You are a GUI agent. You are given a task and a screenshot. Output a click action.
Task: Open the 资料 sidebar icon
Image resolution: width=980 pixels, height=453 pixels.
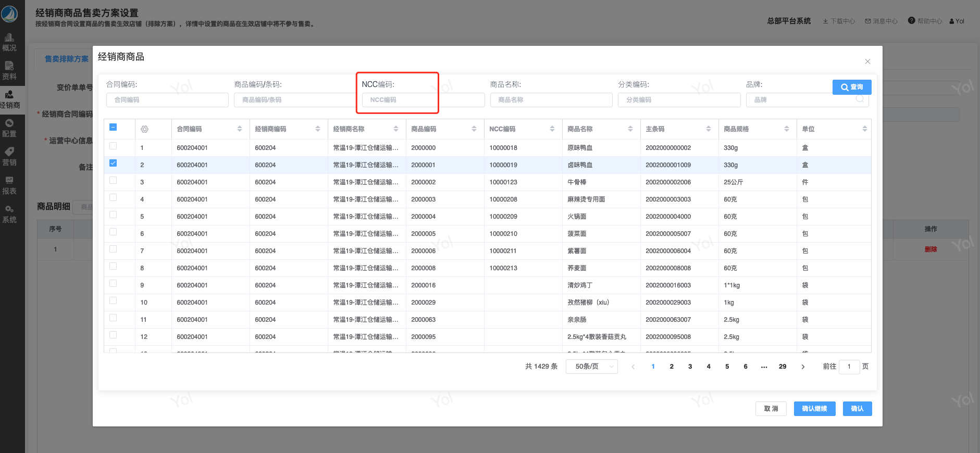(x=9, y=71)
